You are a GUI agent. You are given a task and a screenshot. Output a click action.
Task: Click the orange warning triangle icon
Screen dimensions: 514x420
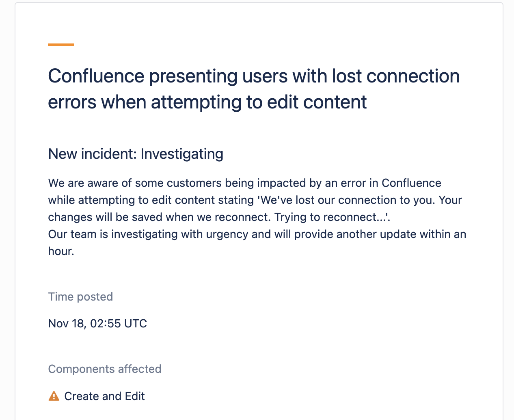pos(54,396)
